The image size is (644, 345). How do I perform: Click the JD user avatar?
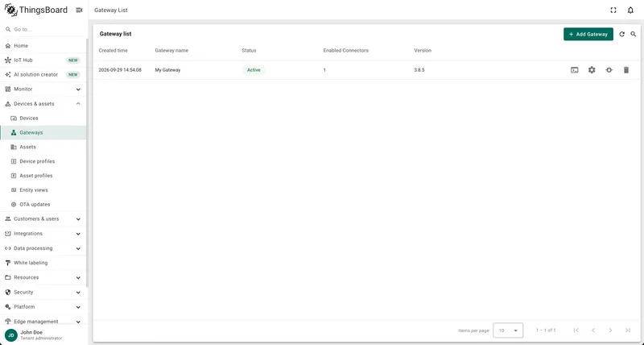(x=11, y=335)
